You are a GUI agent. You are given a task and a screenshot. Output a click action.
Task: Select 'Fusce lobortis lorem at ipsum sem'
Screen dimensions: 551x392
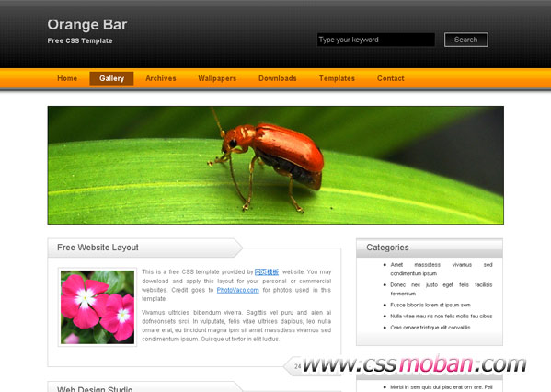(430, 305)
